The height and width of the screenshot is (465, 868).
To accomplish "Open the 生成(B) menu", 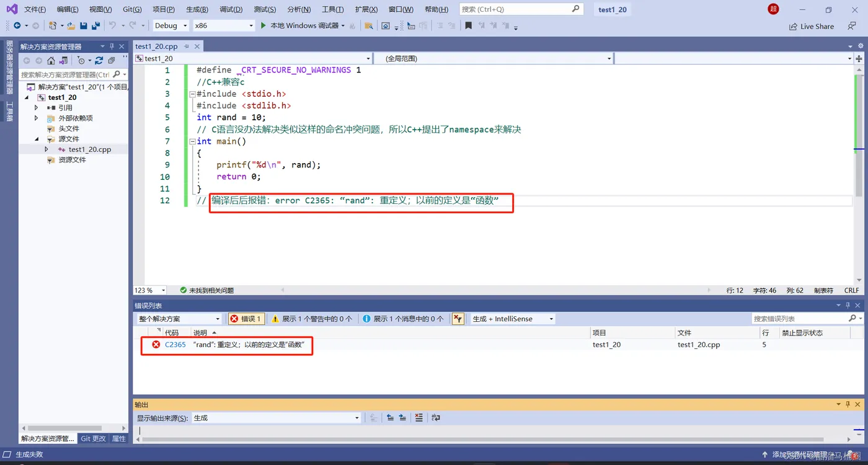I will click(x=197, y=9).
